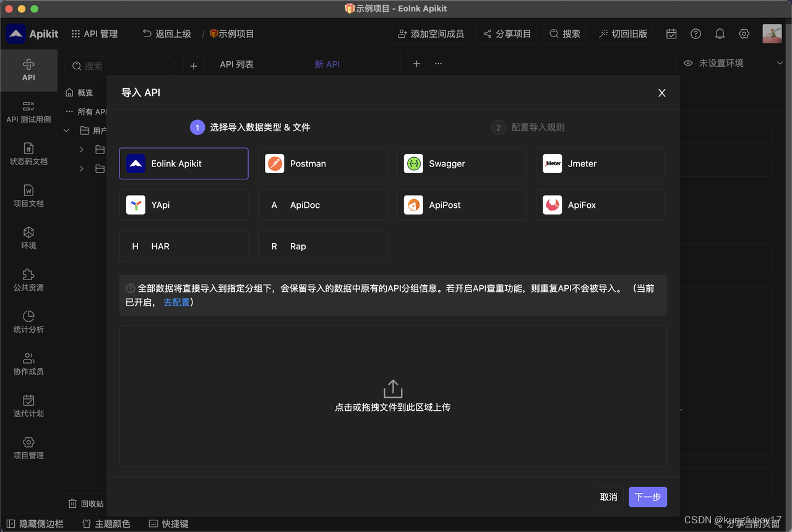Click 示例项目 breadcrumb
The width and height of the screenshot is (792, 532).
pos(232,34)
